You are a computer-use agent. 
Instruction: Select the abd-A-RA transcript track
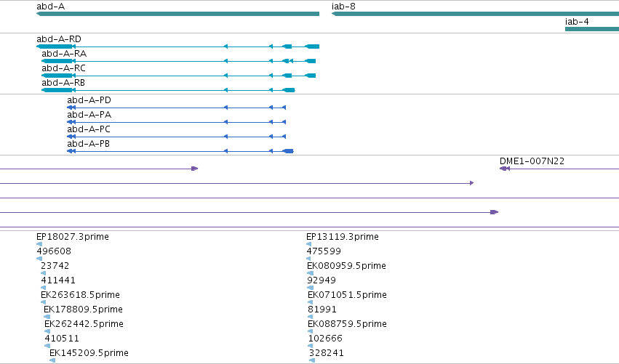178,61
